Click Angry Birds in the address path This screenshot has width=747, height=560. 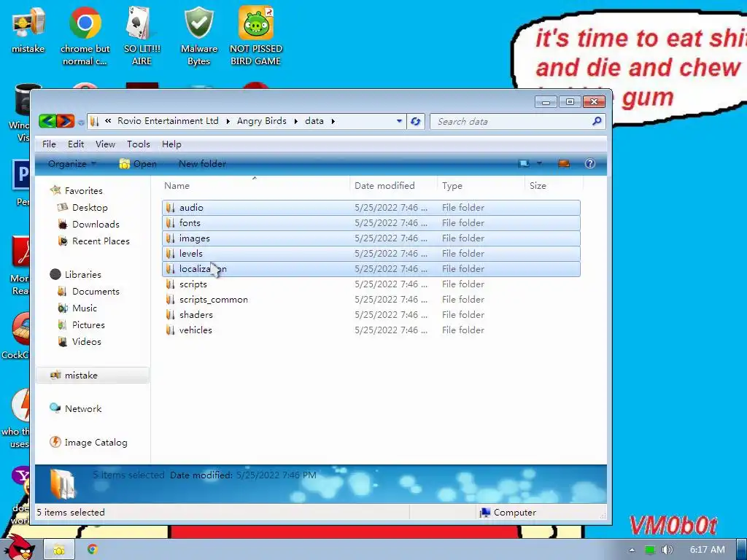[262, 121]
